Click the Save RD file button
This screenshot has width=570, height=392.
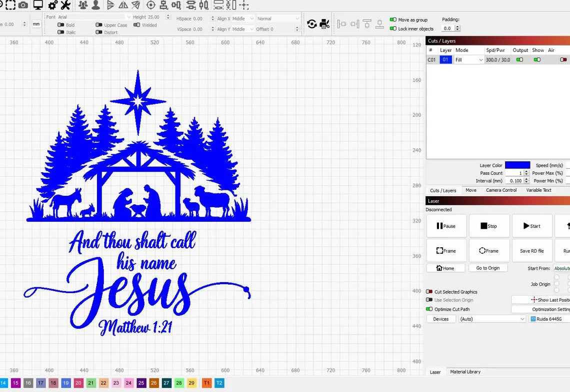531,251
